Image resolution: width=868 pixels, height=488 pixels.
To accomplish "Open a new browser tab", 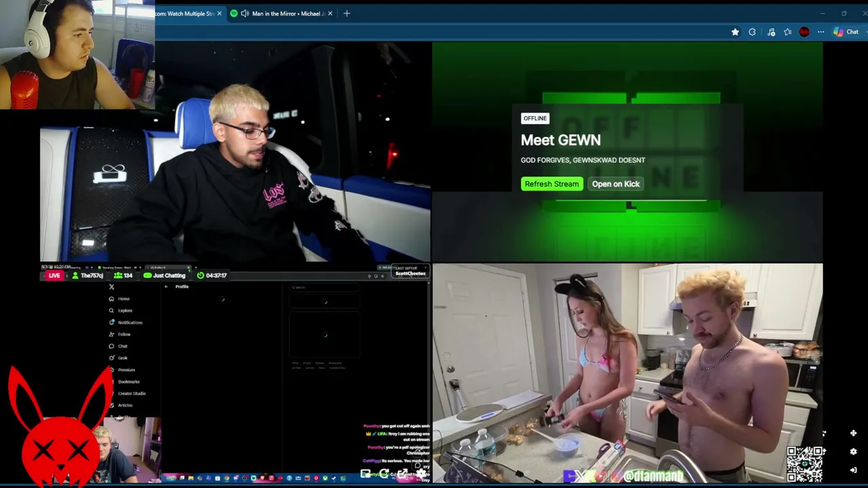I will [347, 14].
